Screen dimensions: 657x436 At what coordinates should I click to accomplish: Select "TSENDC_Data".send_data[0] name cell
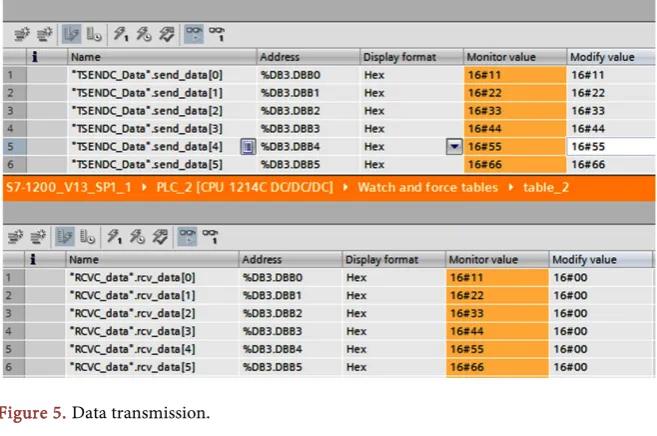click(x=162, y=75)
